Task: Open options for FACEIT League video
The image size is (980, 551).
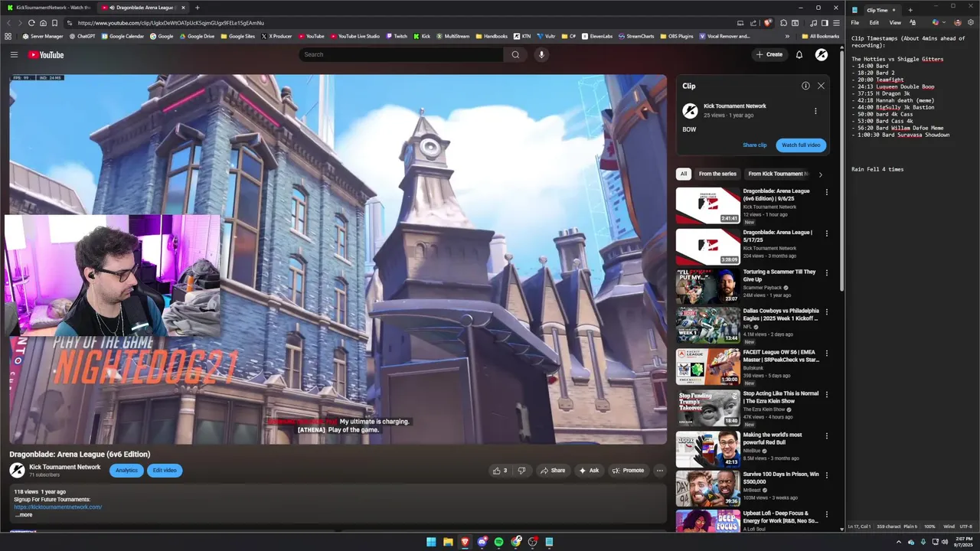Action: pyautogui.click(x=826, y=353)
